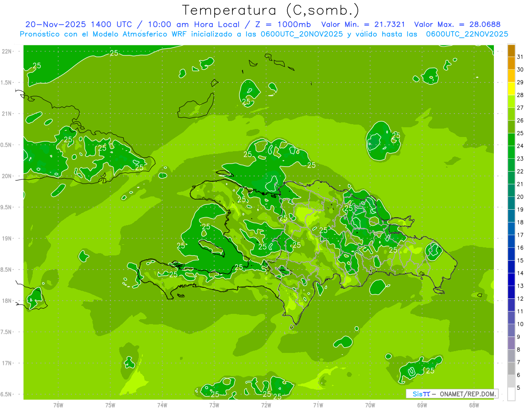Pick the teal swatch between 19 and 20
The image size is (532, 411).
click(511, 203)
